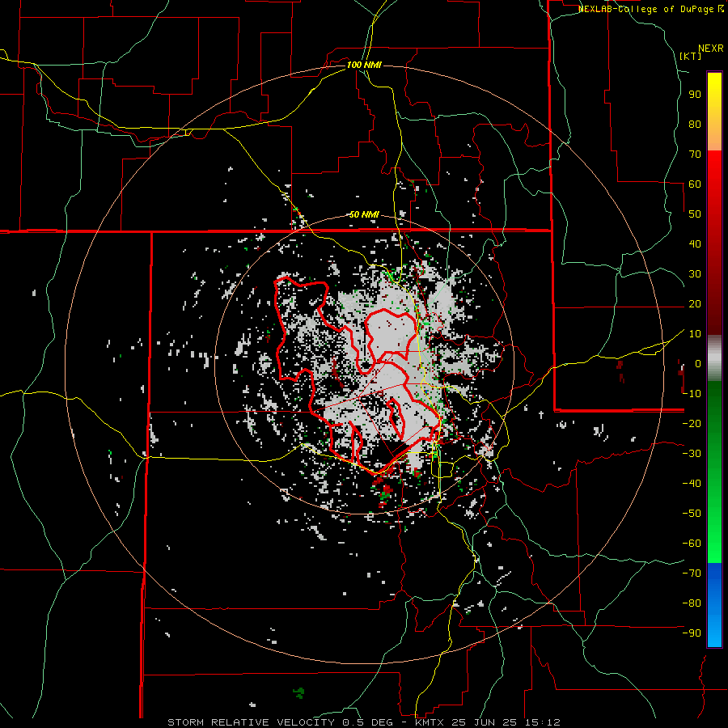Click the red segment of velocity color bar

point(714,243)
